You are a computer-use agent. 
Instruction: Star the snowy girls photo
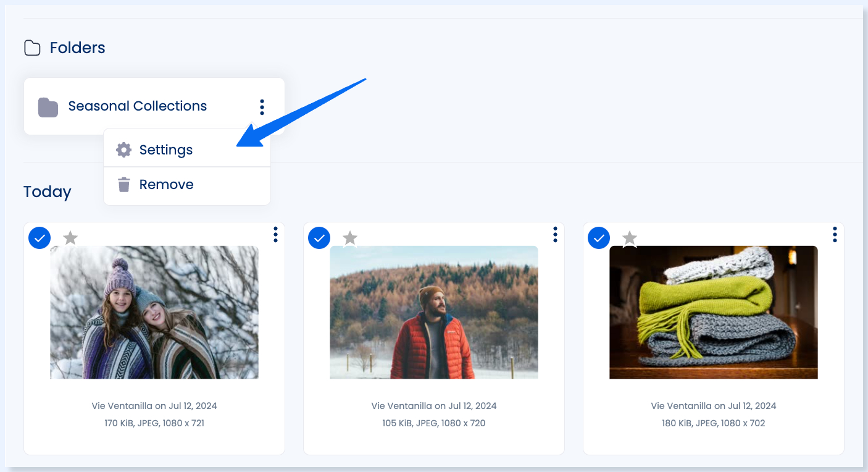click(70, 237)
